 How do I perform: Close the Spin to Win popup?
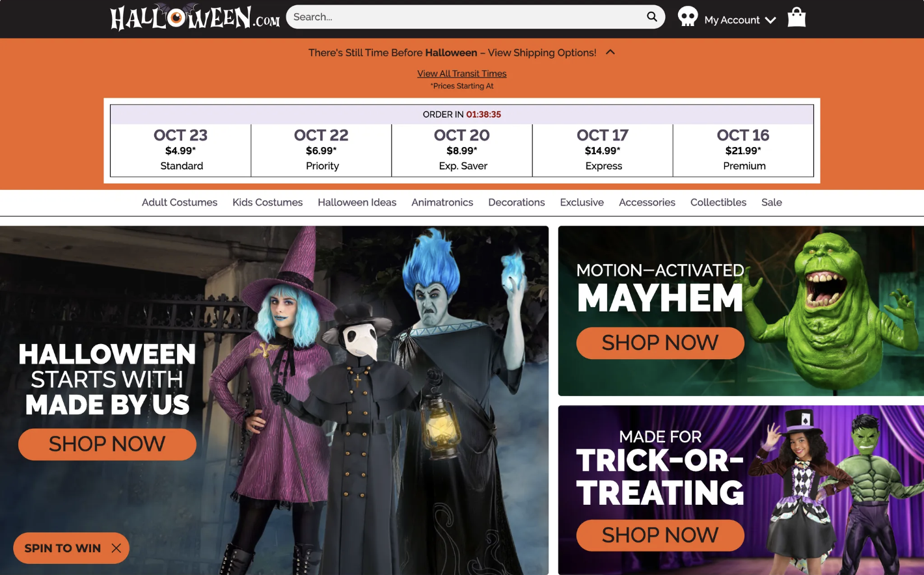[116, 548]
